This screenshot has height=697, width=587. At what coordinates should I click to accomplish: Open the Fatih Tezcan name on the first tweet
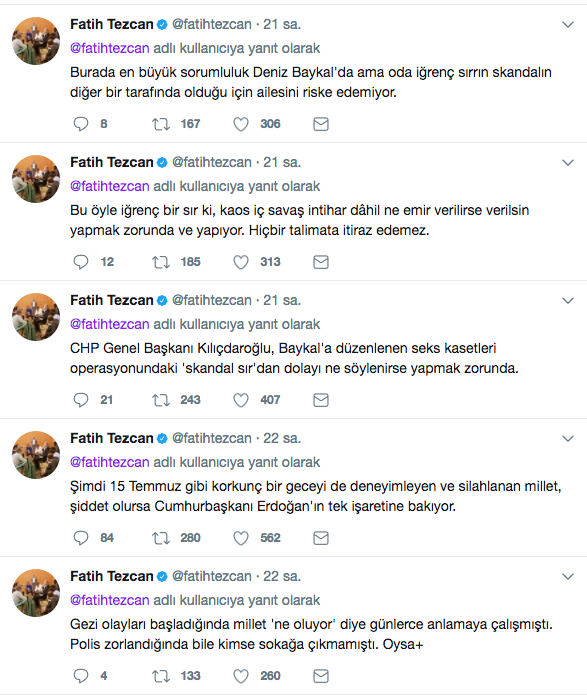coord(112,24)
